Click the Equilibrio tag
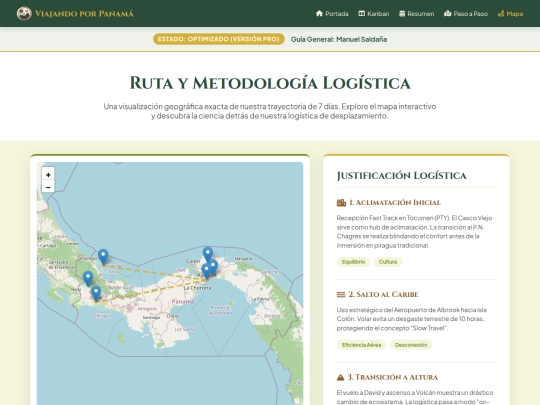Image resolution: width=540 pixels, height=405 pixels. tap(353, 262)
